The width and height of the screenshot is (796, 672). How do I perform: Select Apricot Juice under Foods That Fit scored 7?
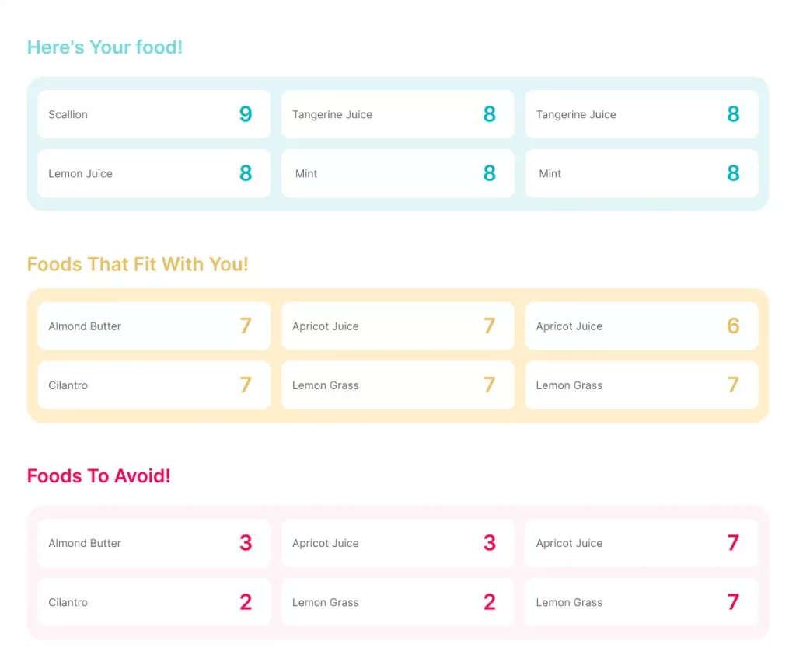[x=397, y=326]
